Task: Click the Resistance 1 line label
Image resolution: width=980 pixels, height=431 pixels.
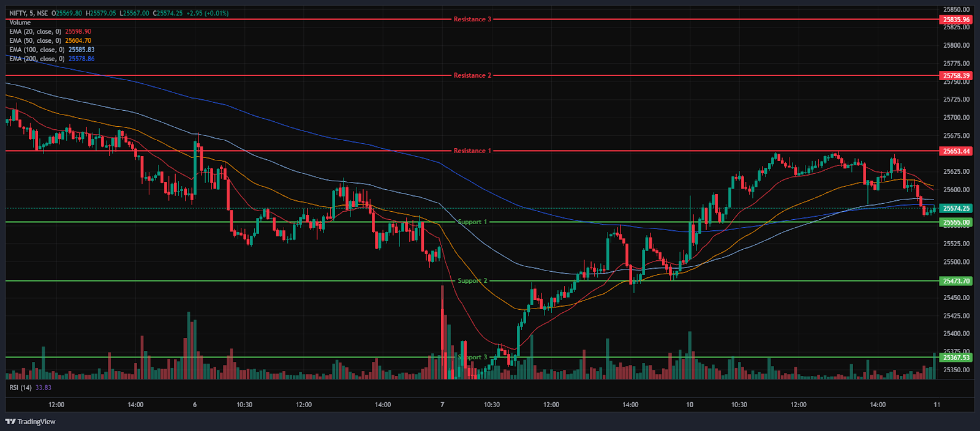Action: 472,151
